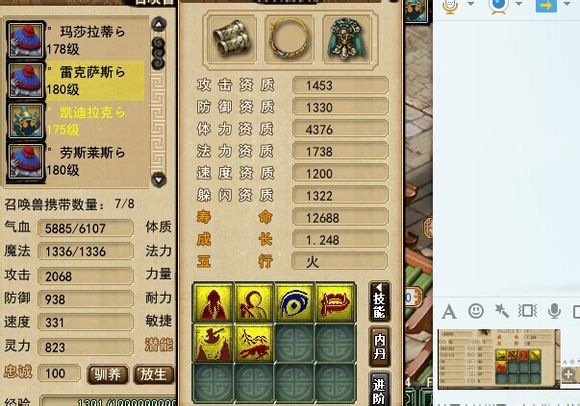The height and width of the screenshot is (406, 580).
Task: Click the 驯养 button
Action: pyautogui.click(x=108, y=374)
